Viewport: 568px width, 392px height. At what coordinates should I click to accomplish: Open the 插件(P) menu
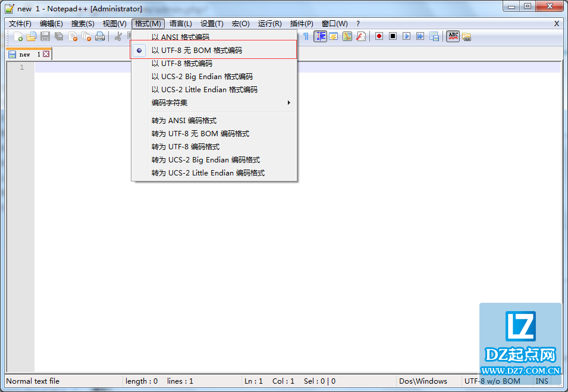302,24
